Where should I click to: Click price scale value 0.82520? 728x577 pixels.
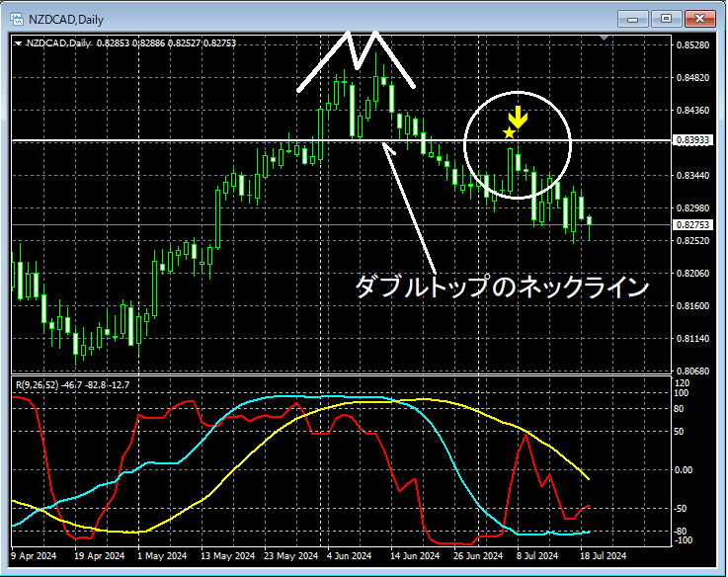[x=693, y=241]
